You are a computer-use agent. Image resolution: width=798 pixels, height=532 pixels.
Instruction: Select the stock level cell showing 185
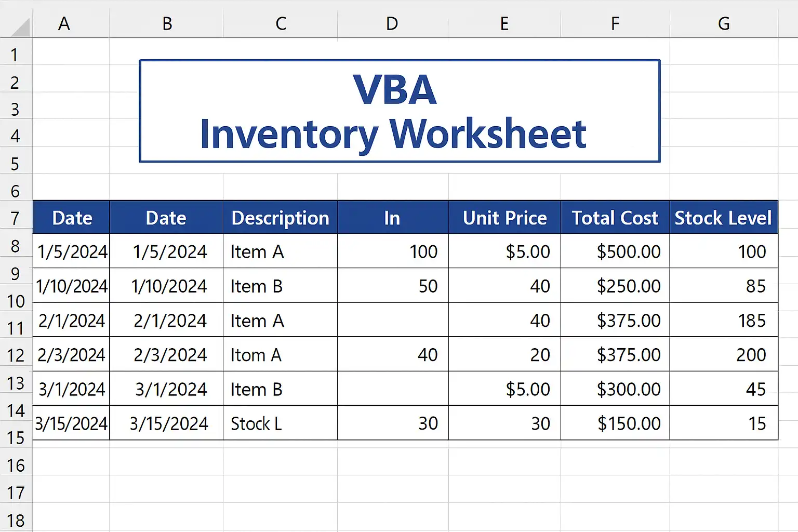point(724,321)
